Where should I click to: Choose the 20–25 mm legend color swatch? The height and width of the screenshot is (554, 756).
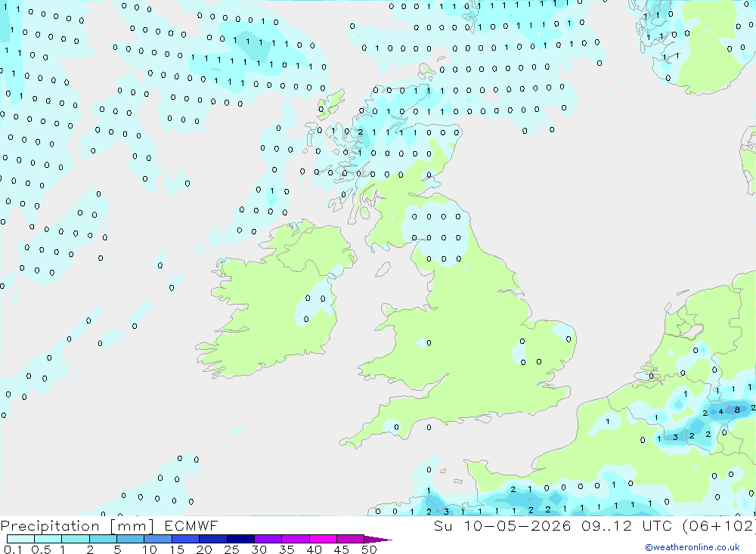pos(213,539)
